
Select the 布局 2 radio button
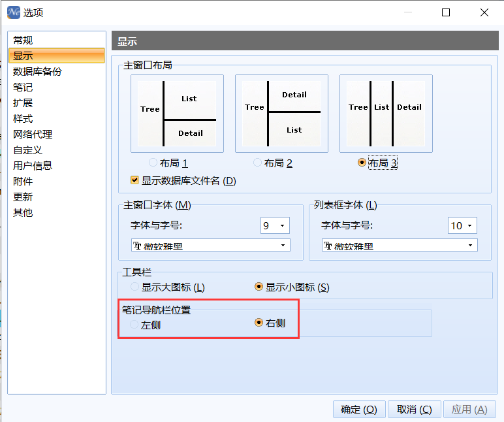pyautogui.click(x=258, y=163)
